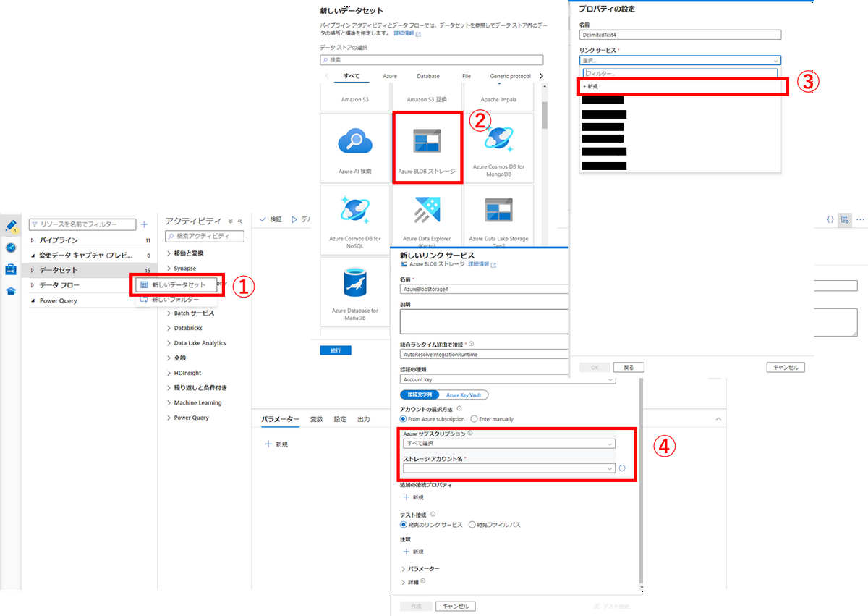The height and width of the screenshot is (616, 868).
Task: Switch to the すべて data store tab
Action: coord(352,76)
